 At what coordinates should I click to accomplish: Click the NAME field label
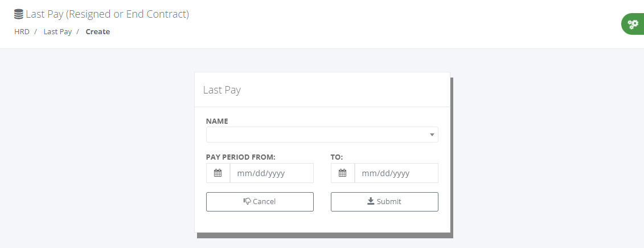tap(217, 121)
